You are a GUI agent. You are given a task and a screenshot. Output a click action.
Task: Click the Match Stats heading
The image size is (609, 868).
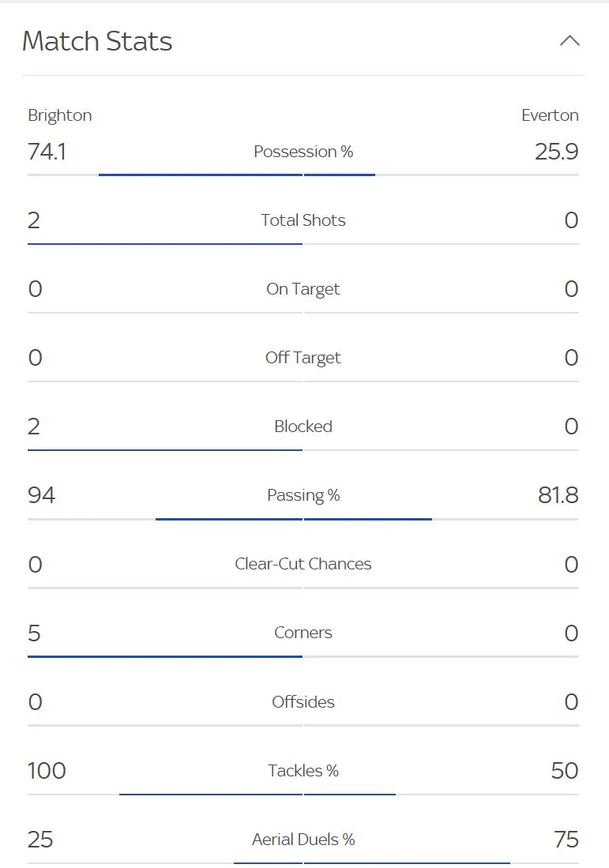[x=97, y=41]
